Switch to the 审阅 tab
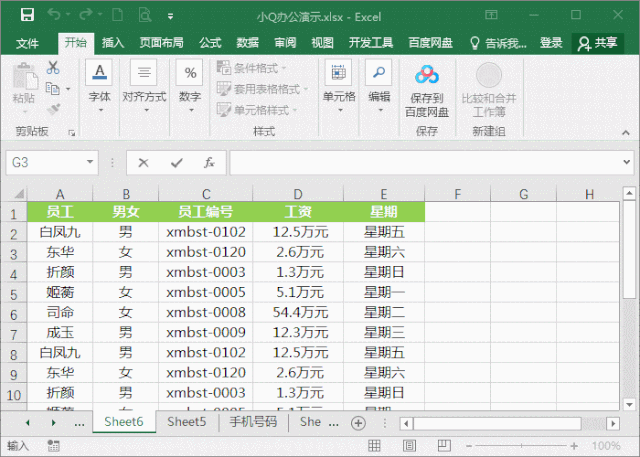This screenshot has width=640, height=457. pyautogui.click(x=285, y=42)
